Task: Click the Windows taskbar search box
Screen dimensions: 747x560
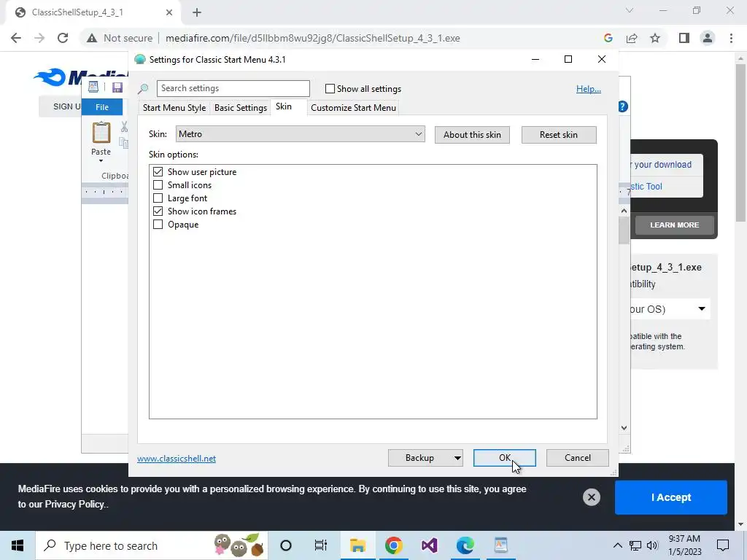Action: (x=152, y=545)
